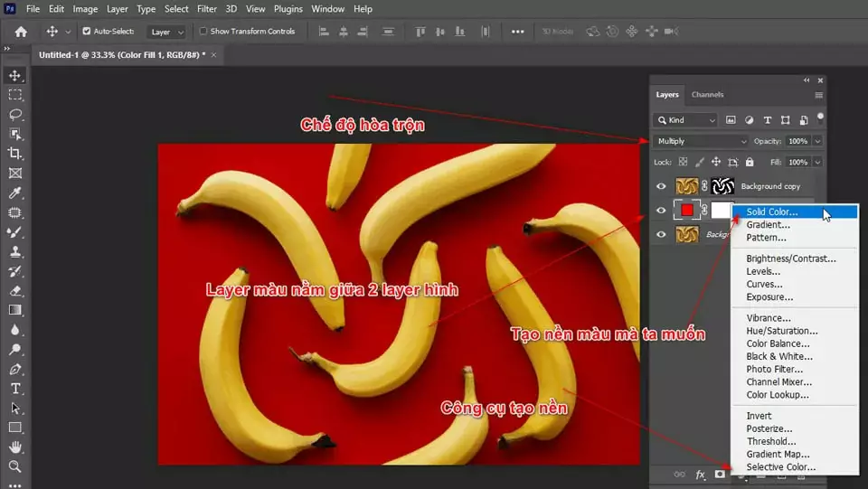Screen dimensions: 868x489
Task: Select the Path Selection tool
Action: pyautogui.click(x=15, y=409)
